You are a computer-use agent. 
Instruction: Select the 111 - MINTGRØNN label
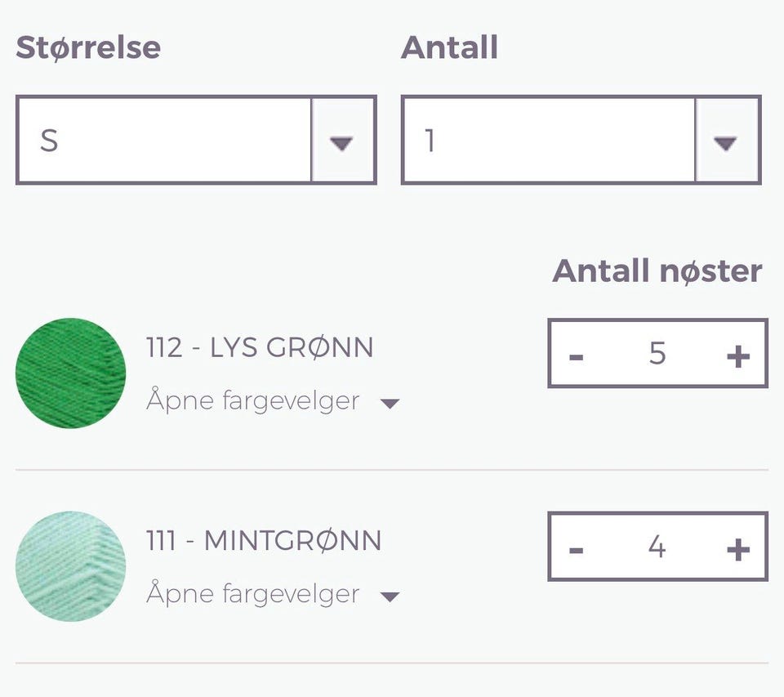tap(264, 541)
